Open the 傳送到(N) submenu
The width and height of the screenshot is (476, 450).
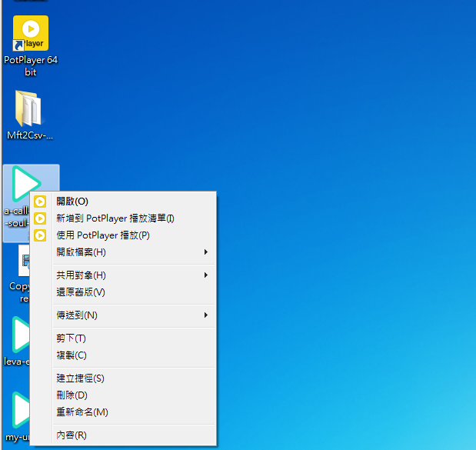[x=123, y=315]
